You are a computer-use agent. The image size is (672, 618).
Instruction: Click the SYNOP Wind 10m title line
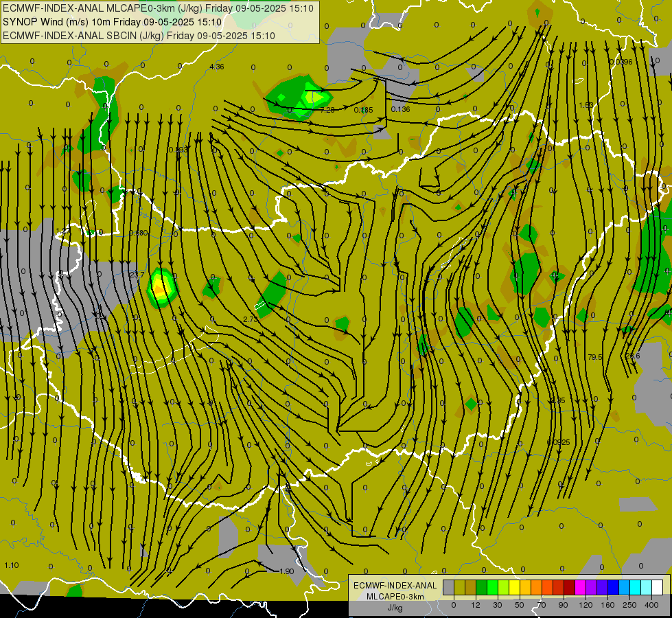[x=113, y=22]
